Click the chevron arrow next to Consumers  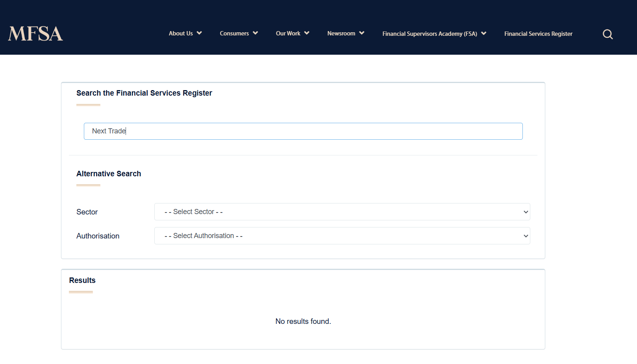coord(255,33)
